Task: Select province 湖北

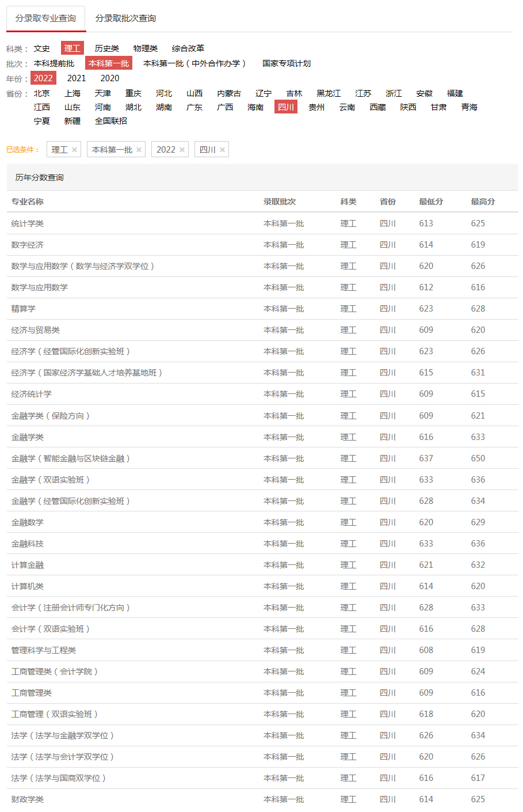Action: [x=133, y=107]
